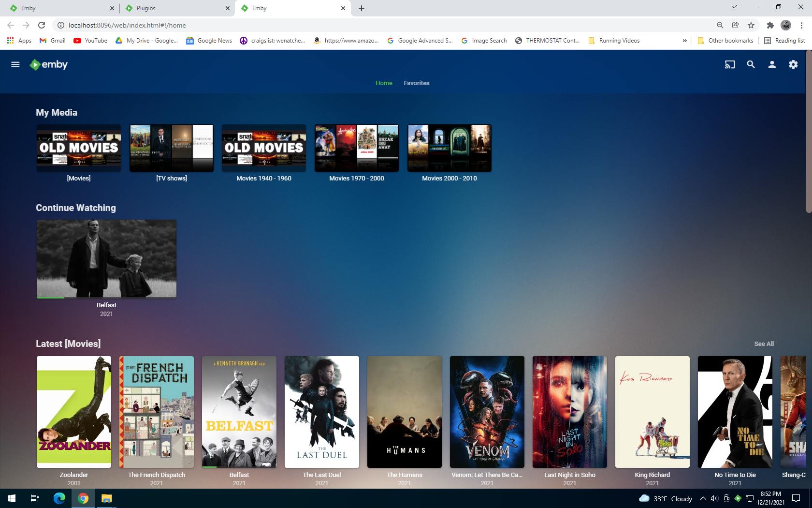Open File Explorer from taskbar
Screen dimensions: 812x508
click(106, 498)
